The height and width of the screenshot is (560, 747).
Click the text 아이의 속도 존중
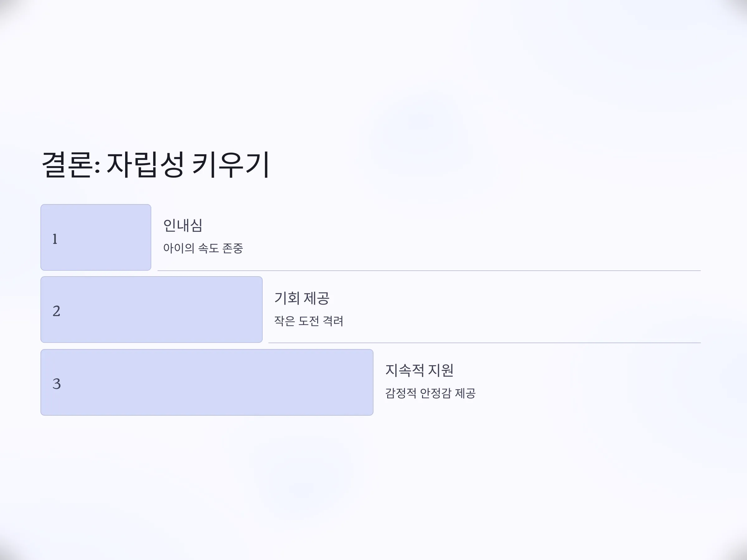point(203,248)
